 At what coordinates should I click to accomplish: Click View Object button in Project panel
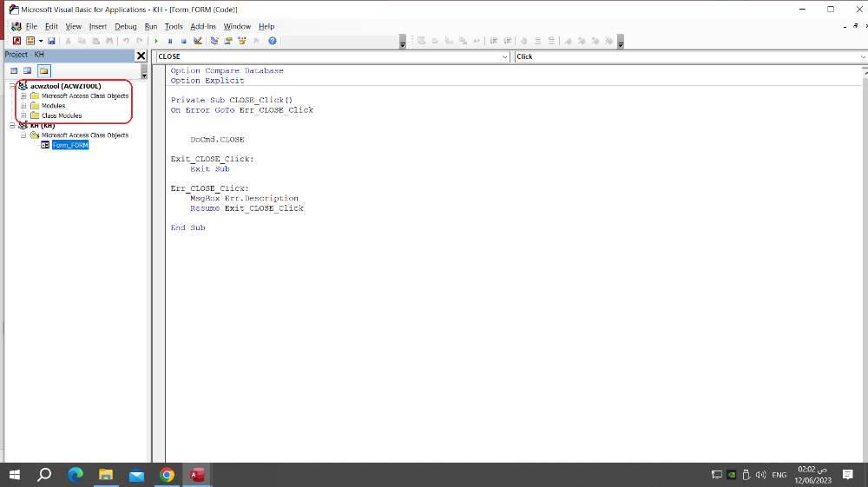pyautogui.click(x=28, y=70)
